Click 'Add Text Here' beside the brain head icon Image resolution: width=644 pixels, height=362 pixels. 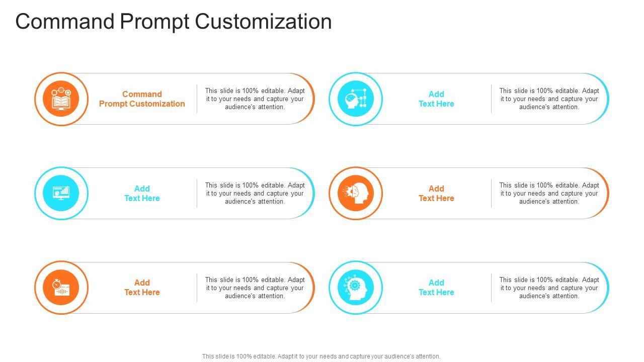pyautogui.click(x=436, y=194)
